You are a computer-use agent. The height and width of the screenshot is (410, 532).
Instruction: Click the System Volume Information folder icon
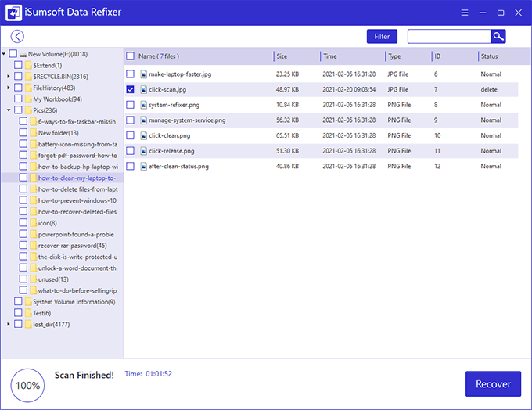click(28, 302)
